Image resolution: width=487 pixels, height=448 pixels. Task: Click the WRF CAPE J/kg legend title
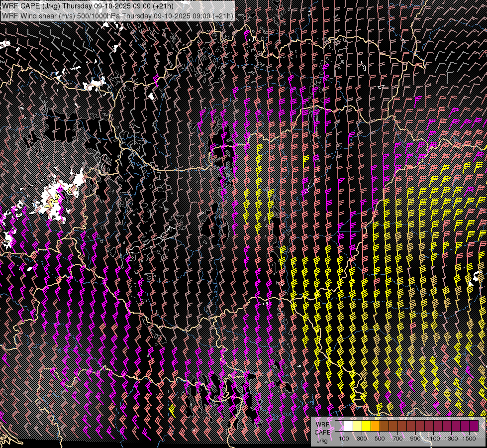click(x=322, y=432)
